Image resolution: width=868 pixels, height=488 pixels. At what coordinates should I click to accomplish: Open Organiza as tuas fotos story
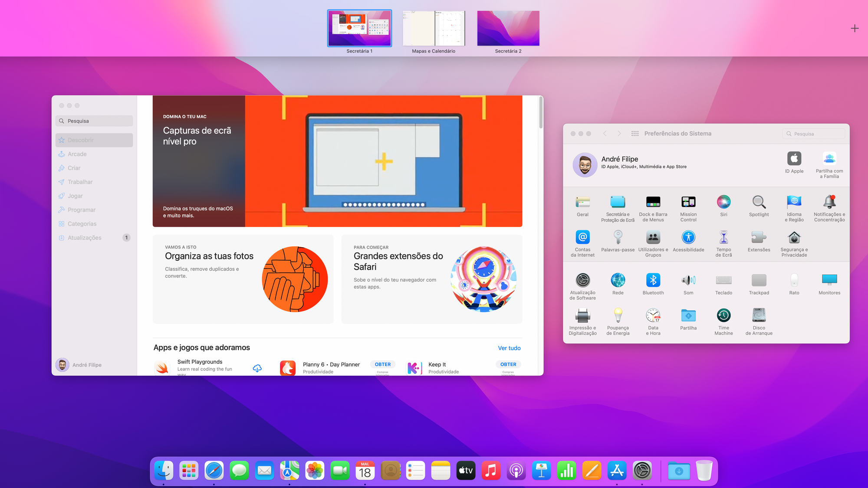(243, 279)
